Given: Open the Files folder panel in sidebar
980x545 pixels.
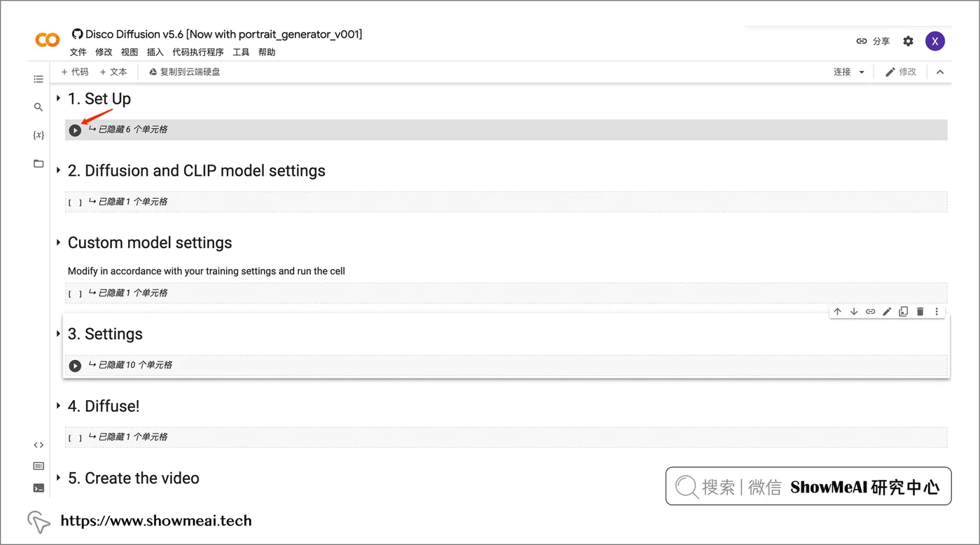Looking at the screenshot, I should 38,163.
